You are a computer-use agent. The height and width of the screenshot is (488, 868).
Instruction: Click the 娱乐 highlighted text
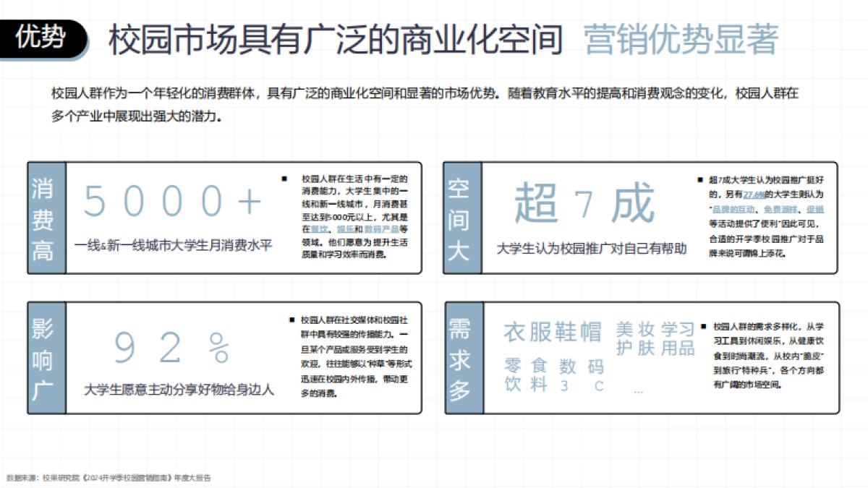[346, 229]
